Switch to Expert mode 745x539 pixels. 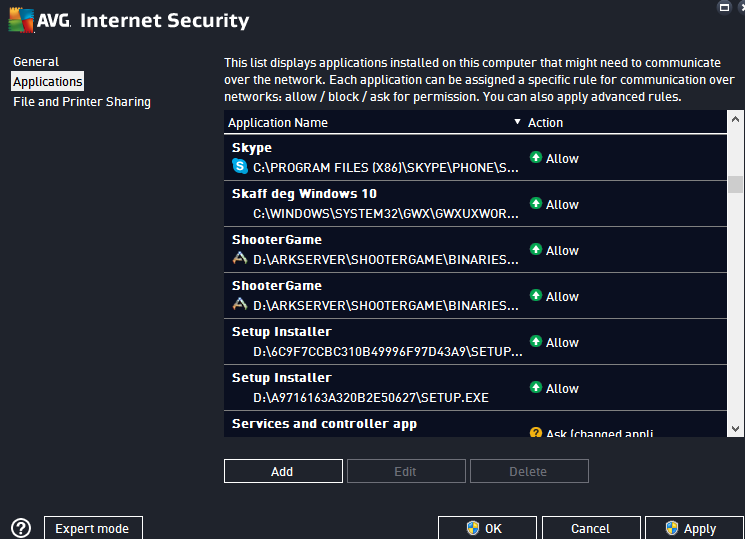pyautogui.click(x=92, y=528)
